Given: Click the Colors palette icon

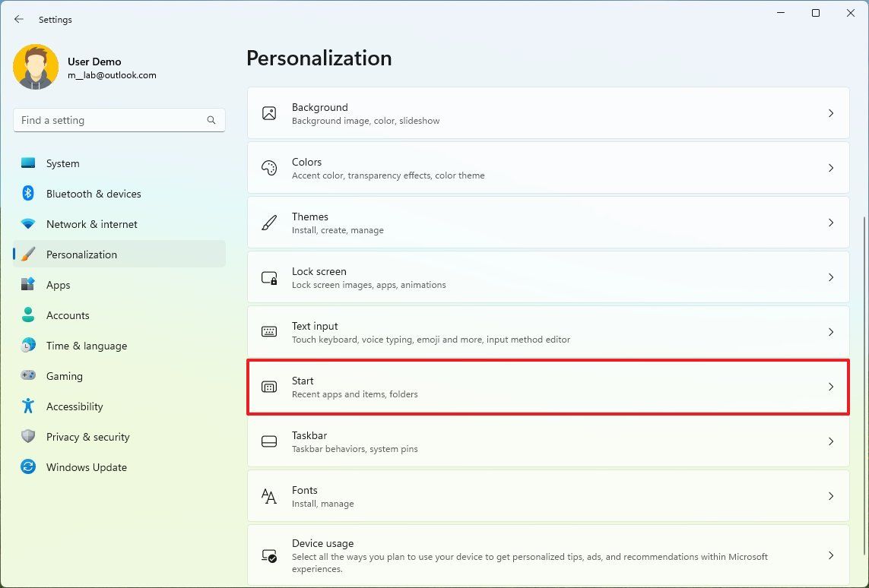Looking at the screenshot, I should click(x=268, y=167).
